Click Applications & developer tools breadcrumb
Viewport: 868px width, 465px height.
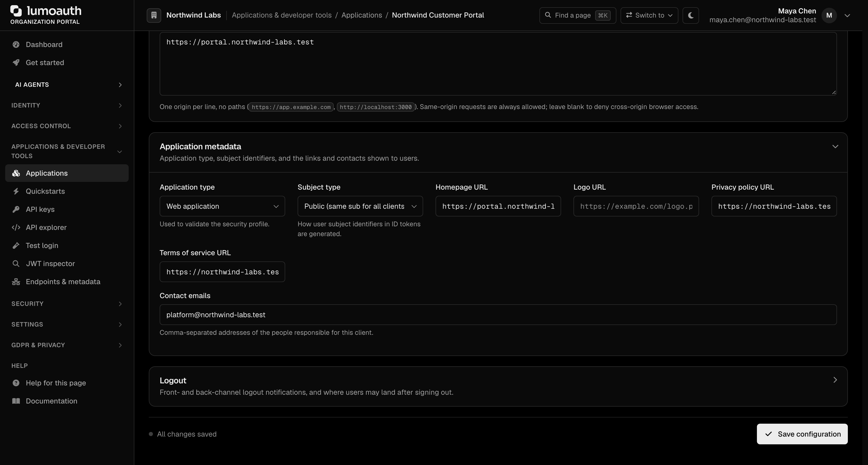[x=281, y=15]
